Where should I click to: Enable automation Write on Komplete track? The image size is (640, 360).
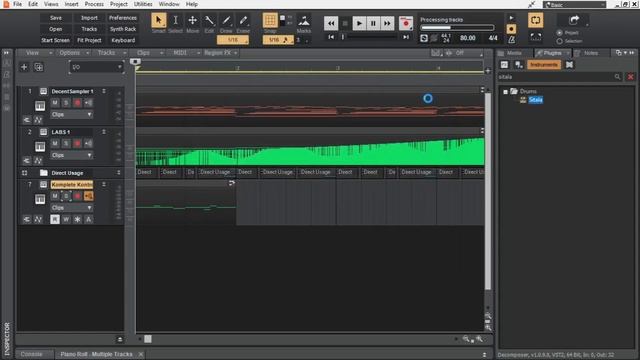pyautogui.click(x=66, y=219)
